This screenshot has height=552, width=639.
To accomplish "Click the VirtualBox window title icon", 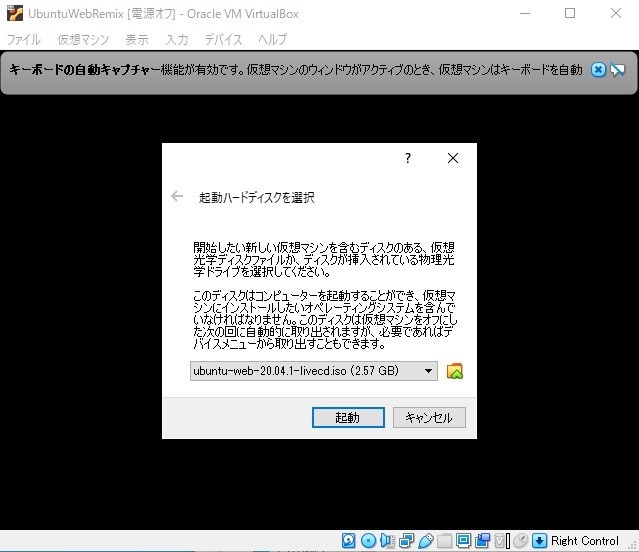I will (15, 13).
